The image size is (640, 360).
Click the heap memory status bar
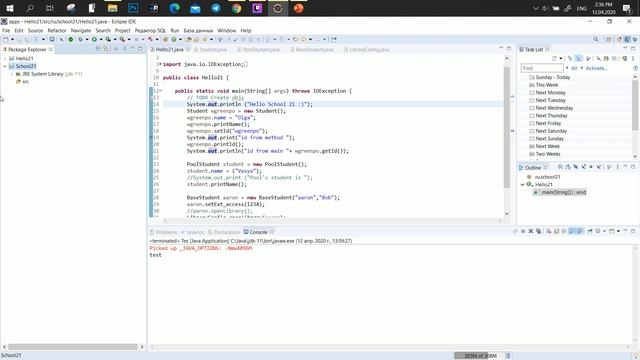pyautogui.click(x=479, y=356)
